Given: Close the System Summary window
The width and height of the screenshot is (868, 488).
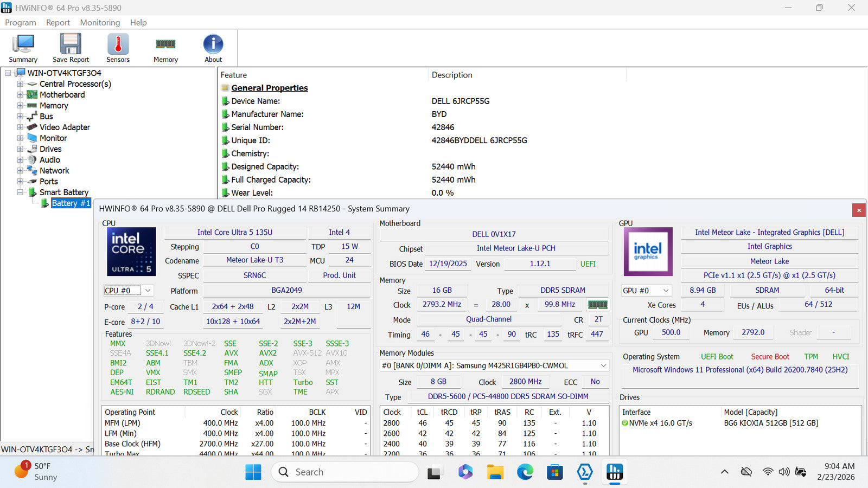Looking at the screenshot, I should [858, 210].
